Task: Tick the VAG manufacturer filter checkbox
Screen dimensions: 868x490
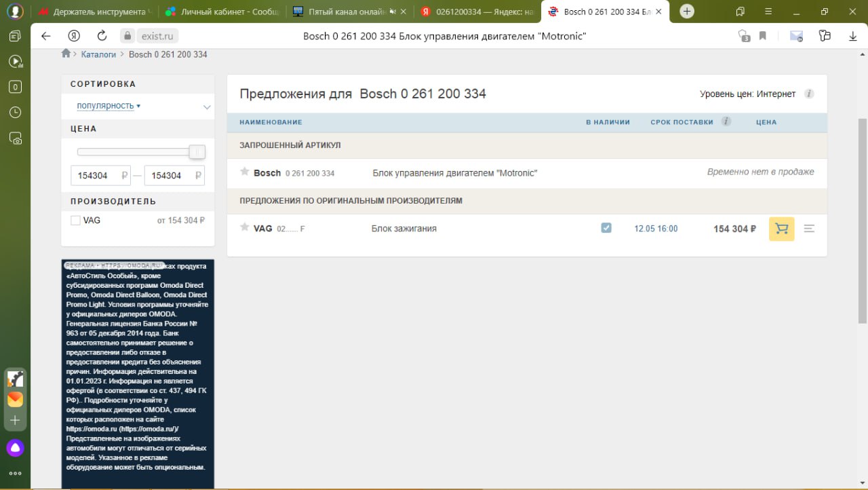Action: pyautogui.click(x=76, y=220)
